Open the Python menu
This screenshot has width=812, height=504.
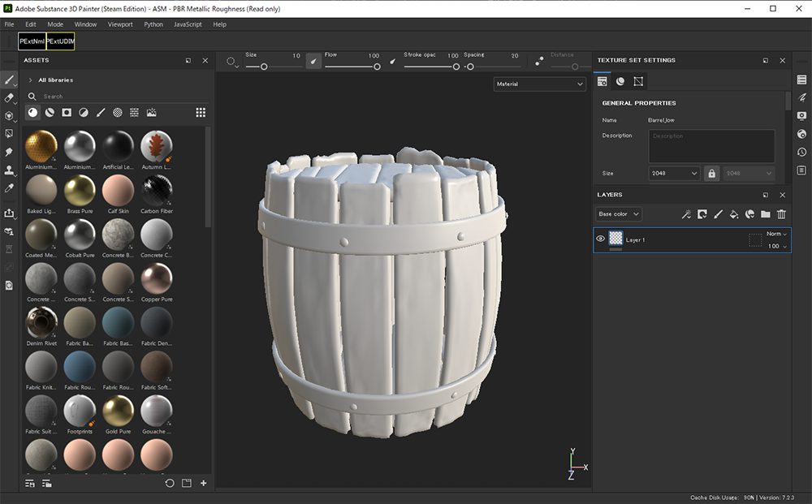pyautogui.click(x=153, y=24)
